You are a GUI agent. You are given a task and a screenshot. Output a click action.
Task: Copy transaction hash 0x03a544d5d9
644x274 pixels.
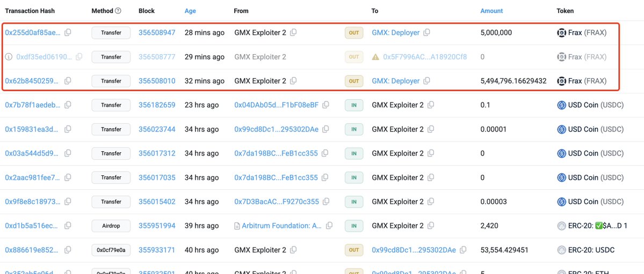(68, 153)
